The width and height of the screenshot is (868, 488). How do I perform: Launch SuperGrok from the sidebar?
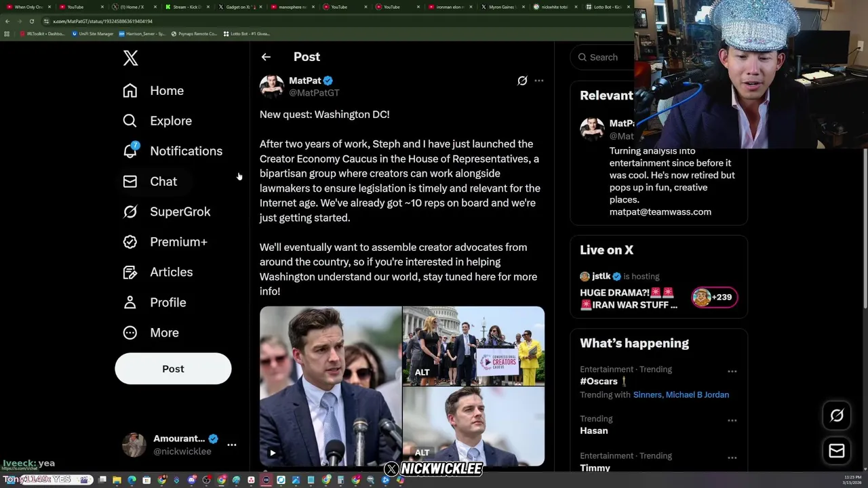coord(167,211)
